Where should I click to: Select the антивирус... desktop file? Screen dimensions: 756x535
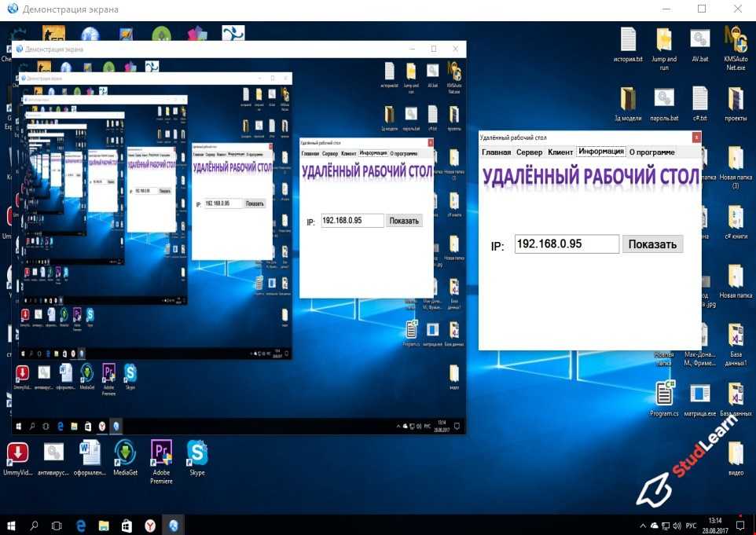(53, 459)
